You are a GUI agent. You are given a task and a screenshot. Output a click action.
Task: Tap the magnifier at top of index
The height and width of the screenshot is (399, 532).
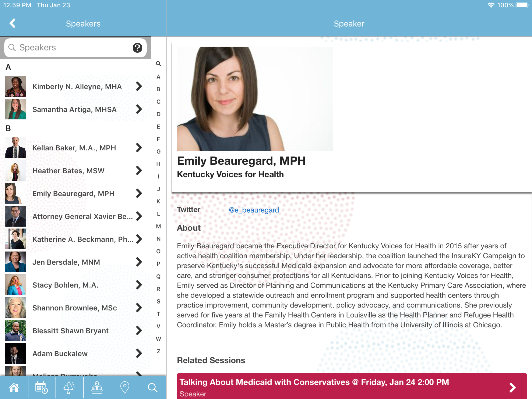pyautogui.click(x=158, y=64)
